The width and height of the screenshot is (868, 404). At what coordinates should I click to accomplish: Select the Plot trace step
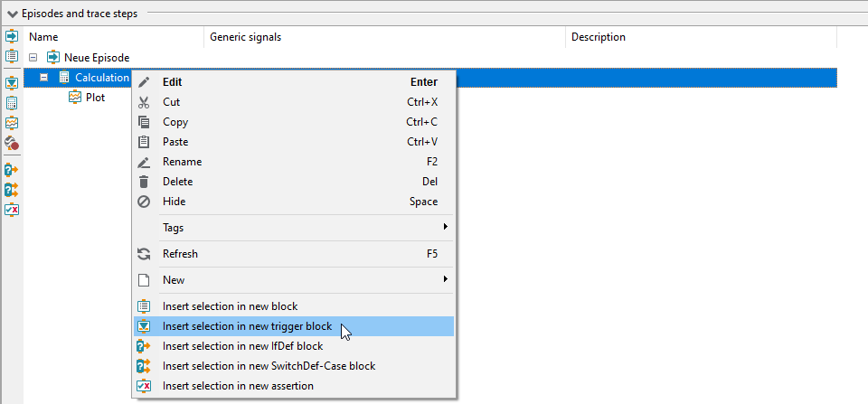(x=95, y=98)
